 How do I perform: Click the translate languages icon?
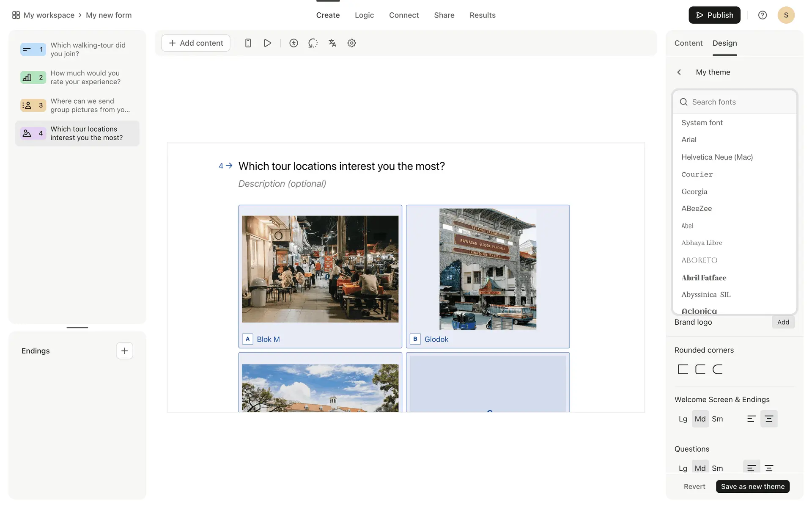tap(332, 43)
